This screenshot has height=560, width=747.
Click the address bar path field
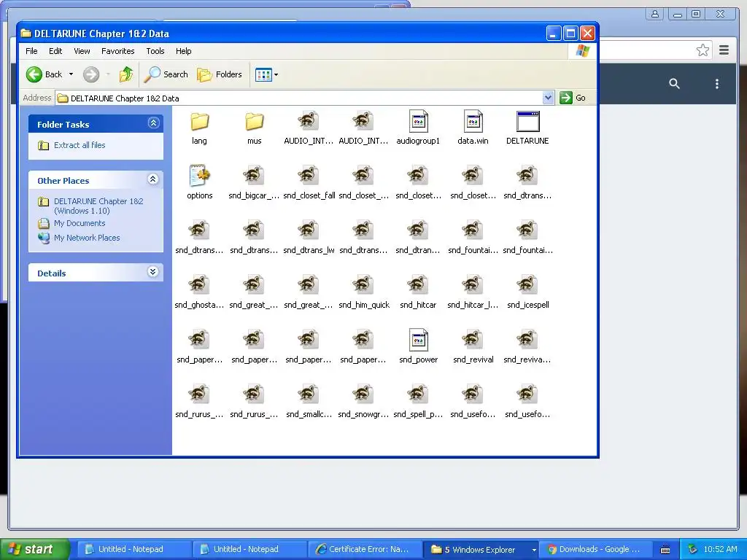300,98
